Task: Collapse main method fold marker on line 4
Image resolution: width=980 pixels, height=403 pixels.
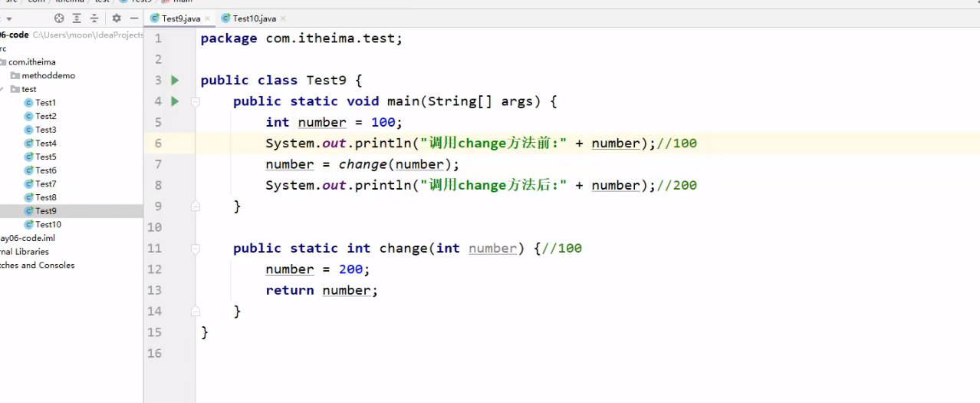Action: coord(196,101)
